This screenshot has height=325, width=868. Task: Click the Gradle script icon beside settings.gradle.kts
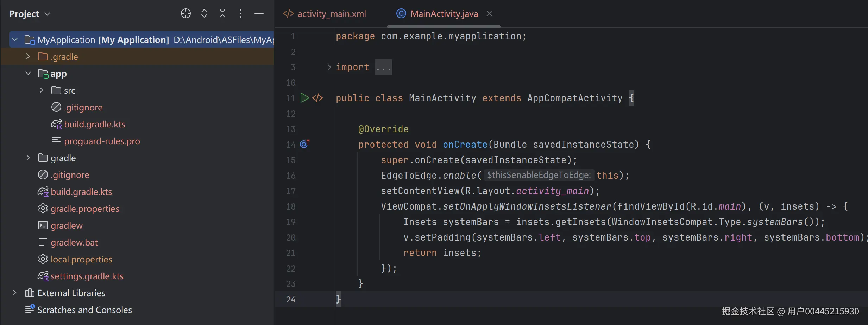(43, 276)
